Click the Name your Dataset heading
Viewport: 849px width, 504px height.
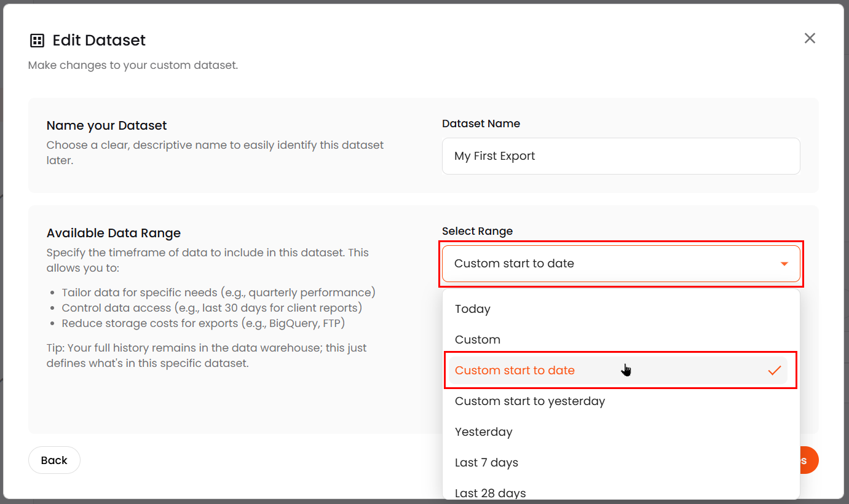[107, 125]
